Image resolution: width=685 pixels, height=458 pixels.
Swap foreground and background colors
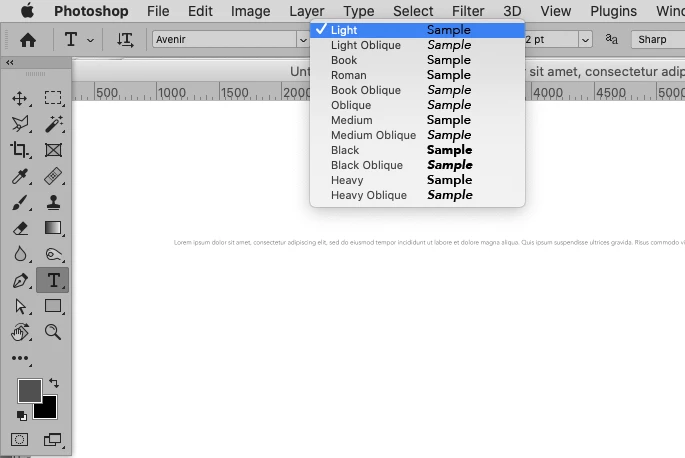54,383
